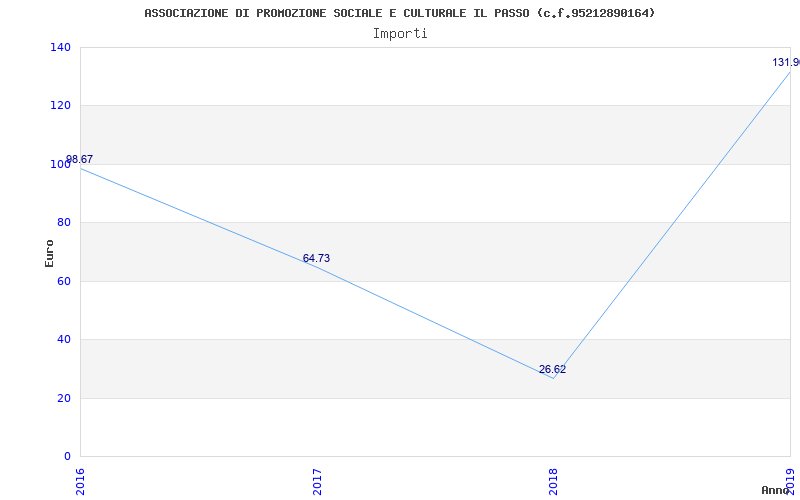
Task: Select the 'Importi' chart subtitle
Action: tap(400, 34)
